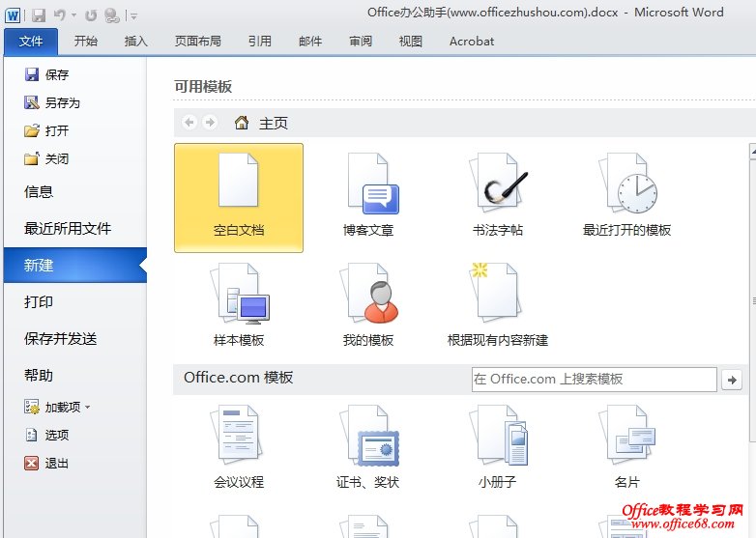Select the 博客文章 template icon
756x538 pixels.
pos(373,184)
